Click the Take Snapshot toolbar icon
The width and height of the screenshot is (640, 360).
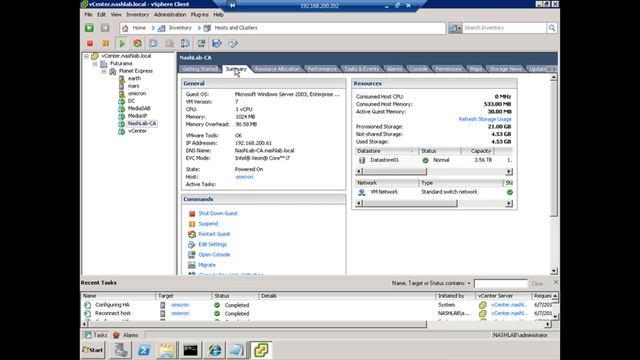tap(153, 43)
